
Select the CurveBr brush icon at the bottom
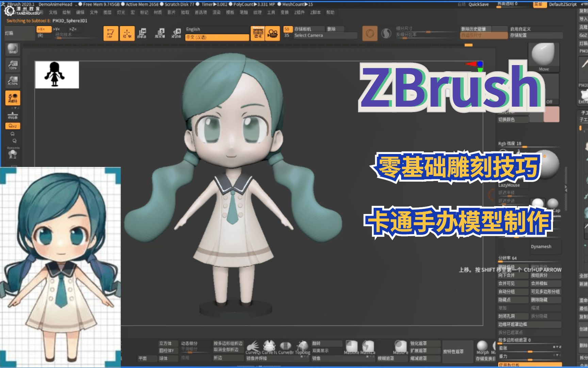pyautogui.click(x=285, y=346)
